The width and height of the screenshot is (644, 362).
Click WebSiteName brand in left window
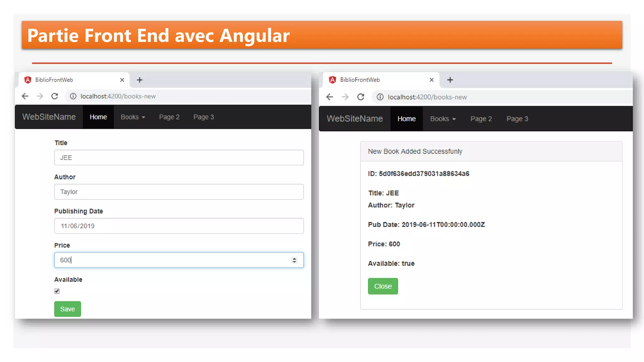point(49,117)
